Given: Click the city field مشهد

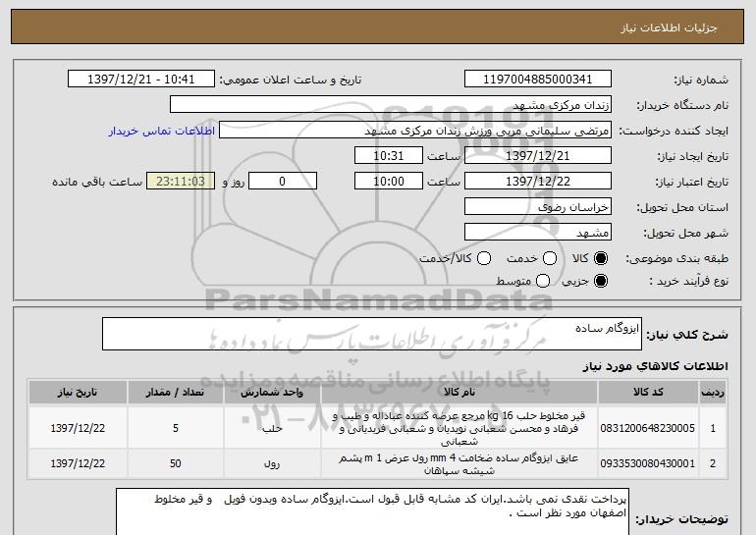Looking at the screenshot, I should click(538, 233).
